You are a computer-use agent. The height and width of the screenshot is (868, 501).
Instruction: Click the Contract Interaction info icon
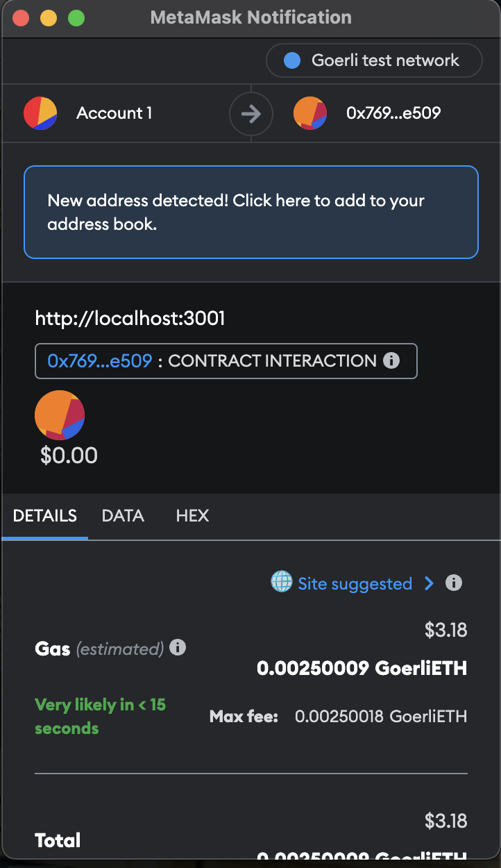pyautogui.click(x=391, y=360)
